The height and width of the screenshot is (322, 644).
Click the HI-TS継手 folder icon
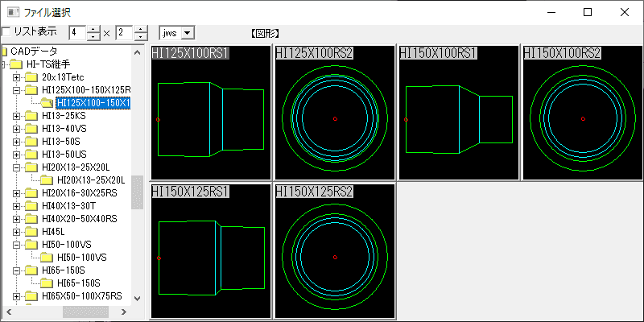[x=16, y=64]
